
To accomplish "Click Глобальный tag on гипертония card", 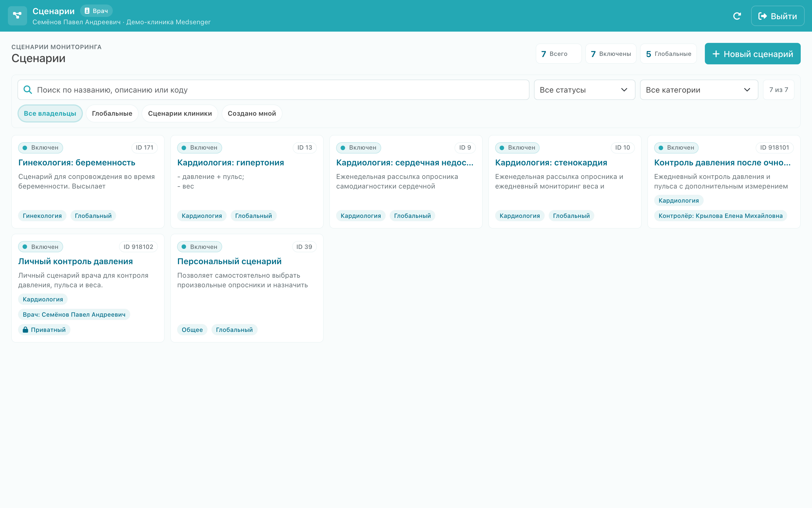I will pos(253,216).
